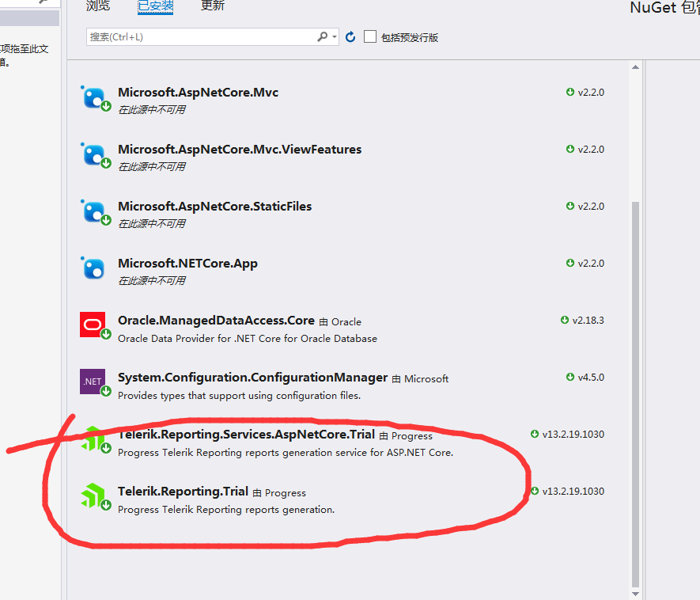Click Oracle Data Provider description text
This screenshot has height=600, width=700.
pos(248,339)
